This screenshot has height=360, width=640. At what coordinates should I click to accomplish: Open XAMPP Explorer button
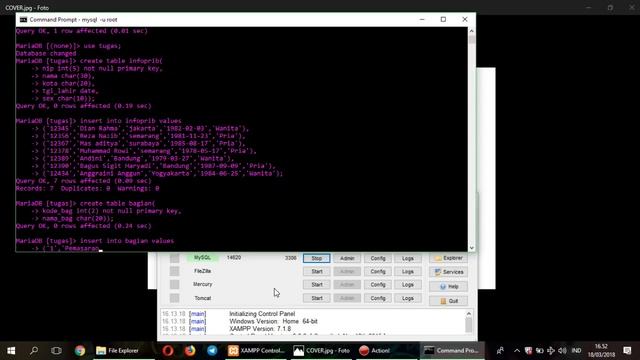coord(448,258)
